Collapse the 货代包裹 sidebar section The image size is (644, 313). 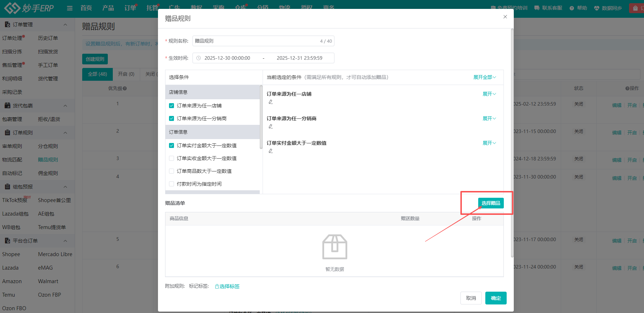tap(65, 106)
